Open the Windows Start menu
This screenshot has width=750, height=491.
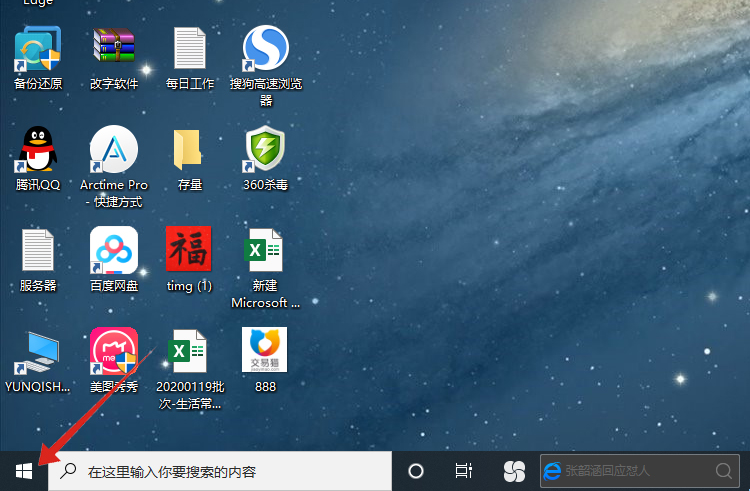point(23,471)
